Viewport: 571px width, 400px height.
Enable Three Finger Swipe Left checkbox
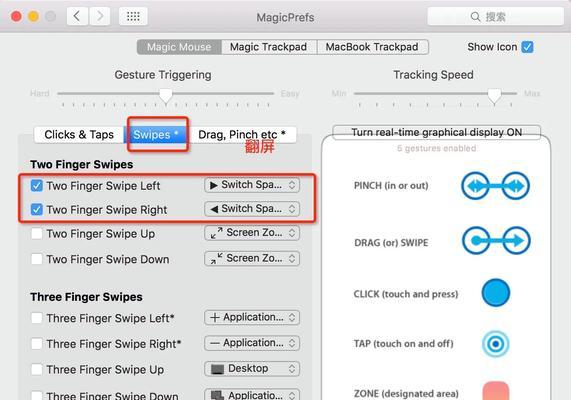36,318
